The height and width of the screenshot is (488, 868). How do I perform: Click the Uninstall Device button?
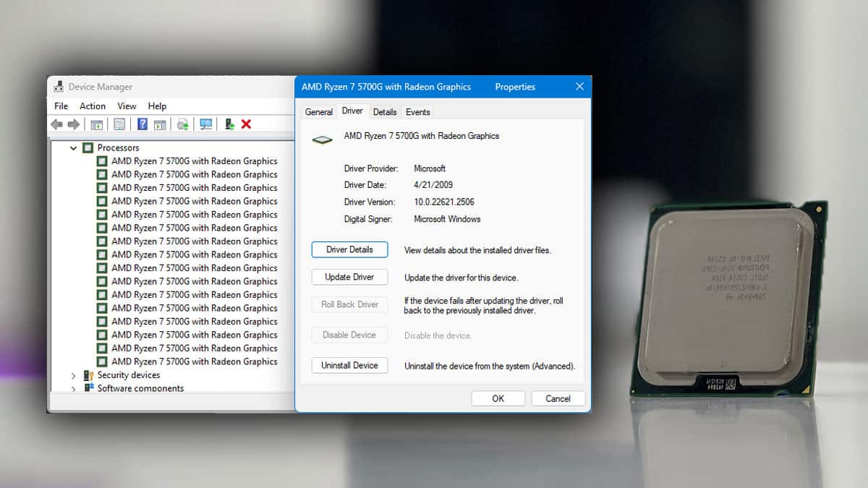(349, 365)
